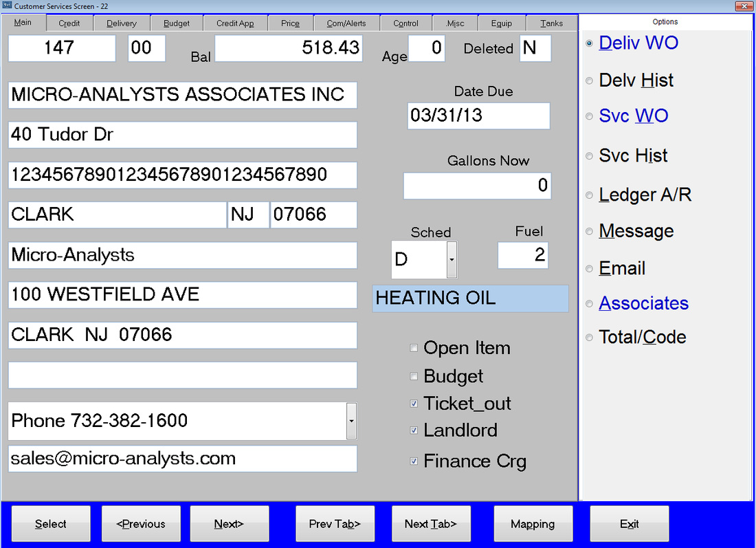Select the Ledger A/R radio option
Viewport: 756px width, 548px height.
click(x=589, y=195)
